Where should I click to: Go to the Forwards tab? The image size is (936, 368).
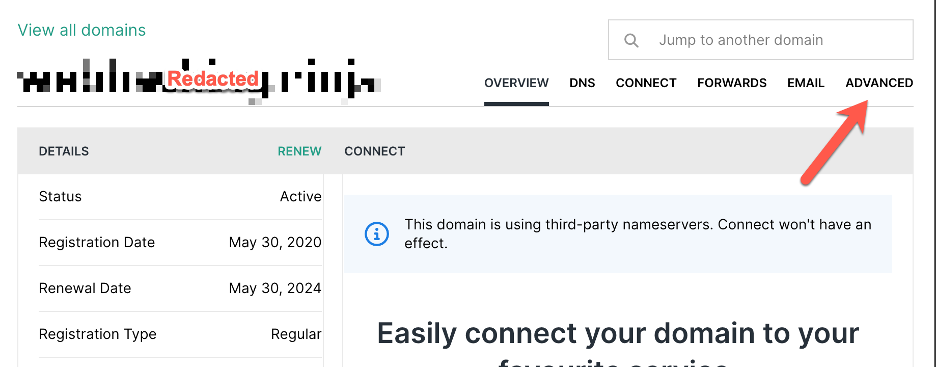(732, 83)
